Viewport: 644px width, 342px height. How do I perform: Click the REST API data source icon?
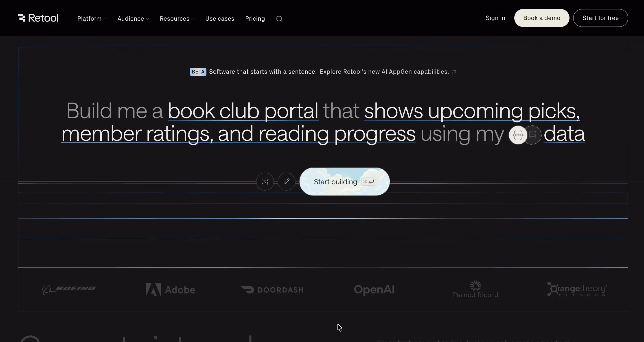[x=518, y=135]
